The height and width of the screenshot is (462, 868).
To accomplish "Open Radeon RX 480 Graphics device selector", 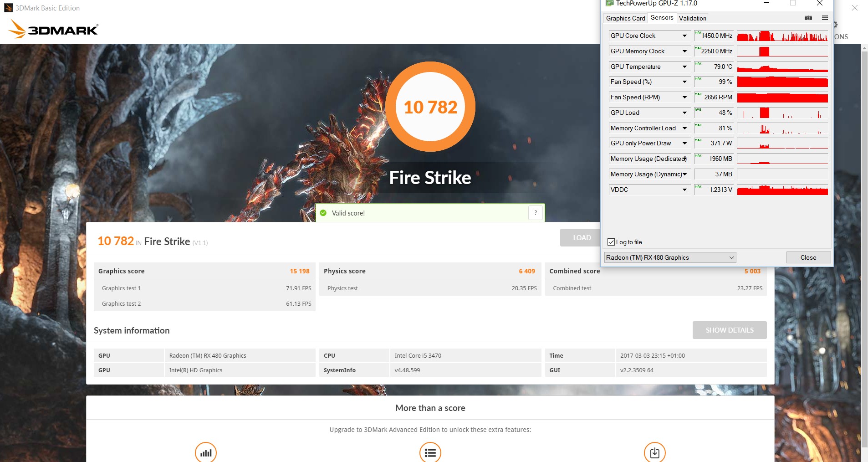I will click(670, 257).
